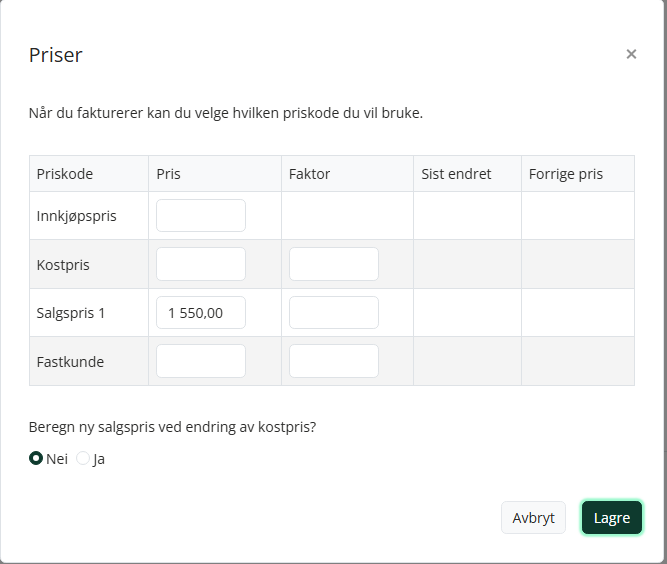Select the Ja radio button
667x564 pixels.
(x=83, y=458)
